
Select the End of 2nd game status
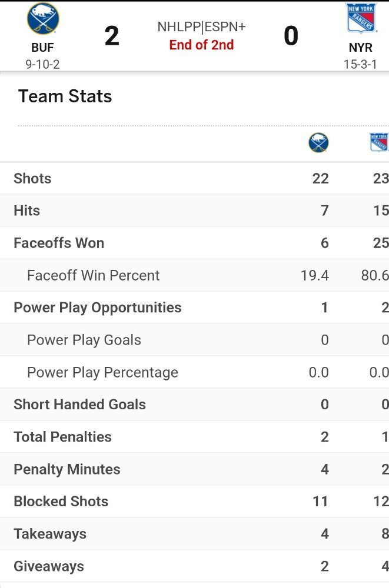pos(201,45)
